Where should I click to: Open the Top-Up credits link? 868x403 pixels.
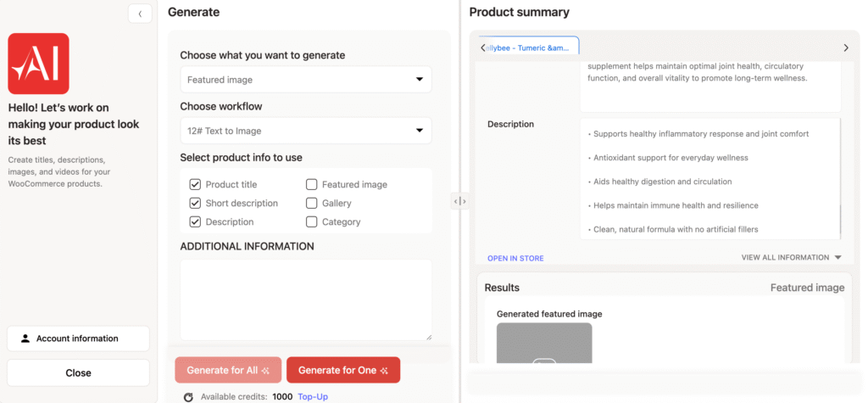(313, 396)
